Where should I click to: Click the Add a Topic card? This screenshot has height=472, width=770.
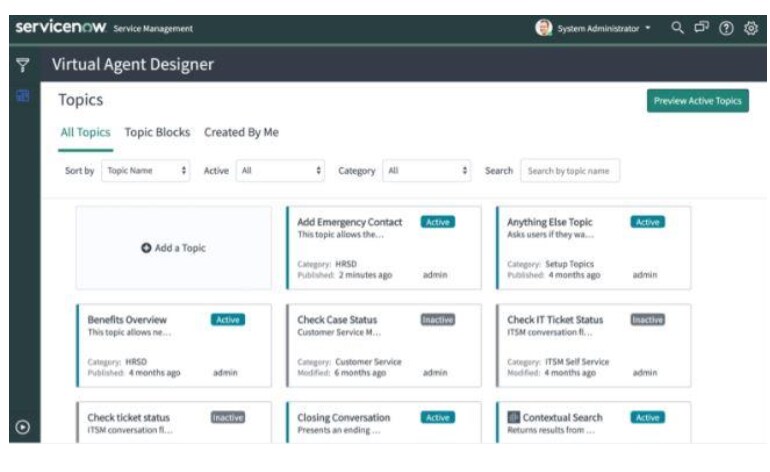coord(173,248)
